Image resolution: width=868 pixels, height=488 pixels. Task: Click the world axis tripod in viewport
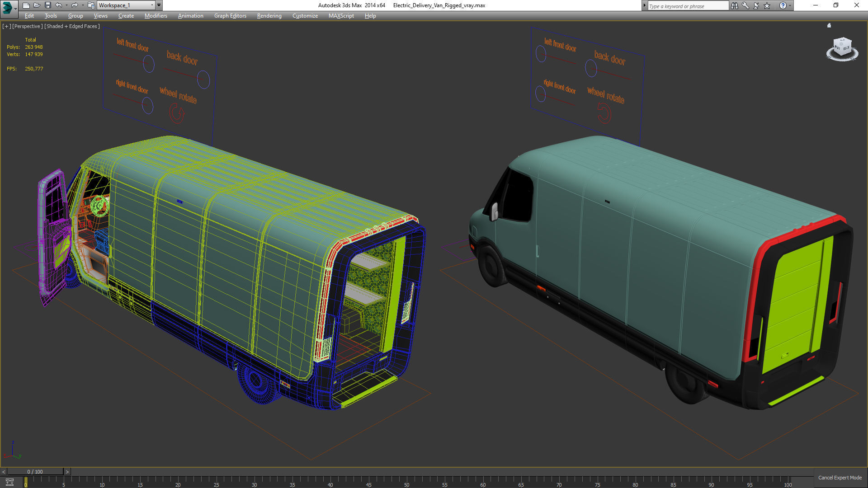12,451
